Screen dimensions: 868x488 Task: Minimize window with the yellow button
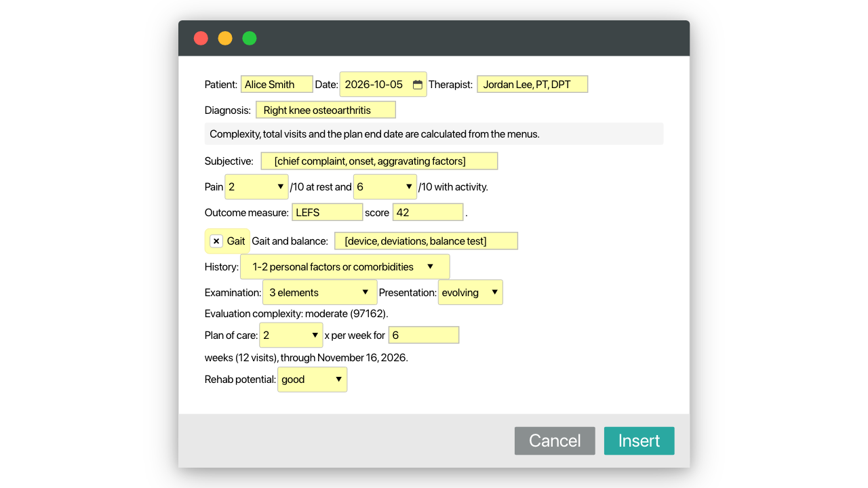(x=225, y=38)
